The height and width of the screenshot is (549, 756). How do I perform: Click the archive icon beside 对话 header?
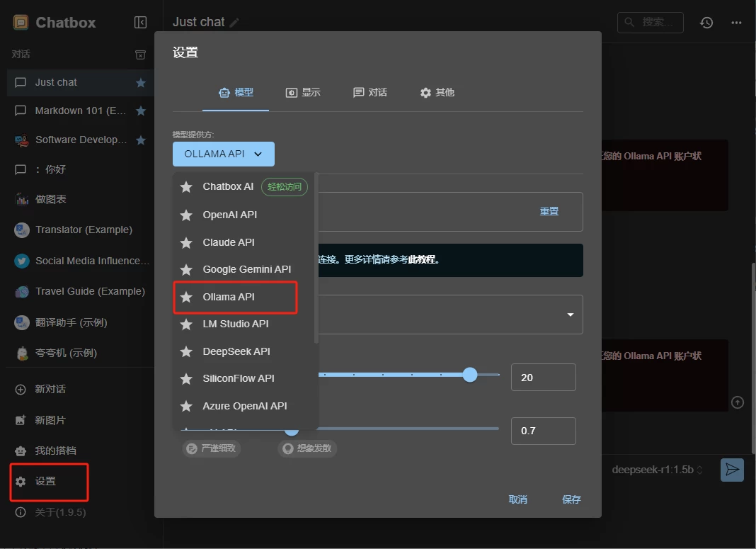pyautogui.click(x=140, y=55)
